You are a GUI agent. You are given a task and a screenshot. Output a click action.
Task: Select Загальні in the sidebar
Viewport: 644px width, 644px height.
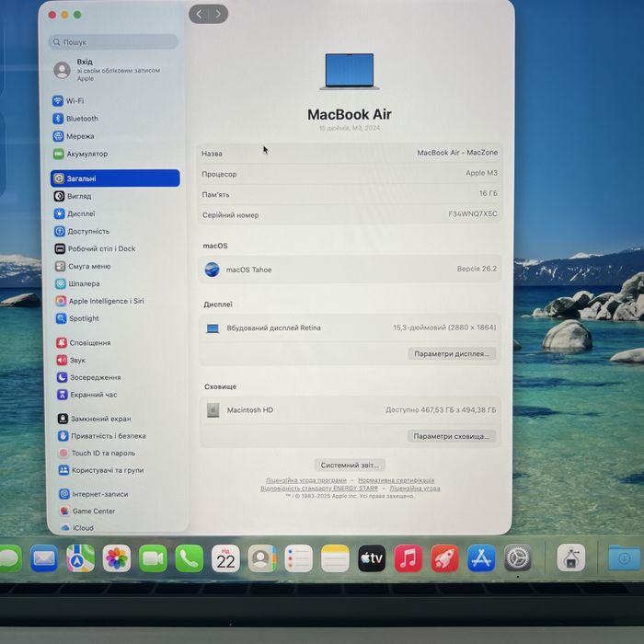115,178
